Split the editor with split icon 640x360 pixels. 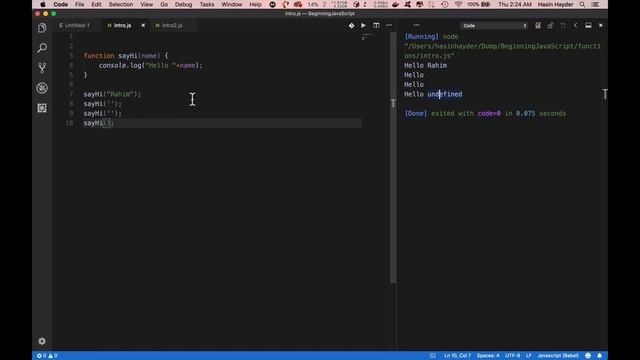(x=376, y=25)
